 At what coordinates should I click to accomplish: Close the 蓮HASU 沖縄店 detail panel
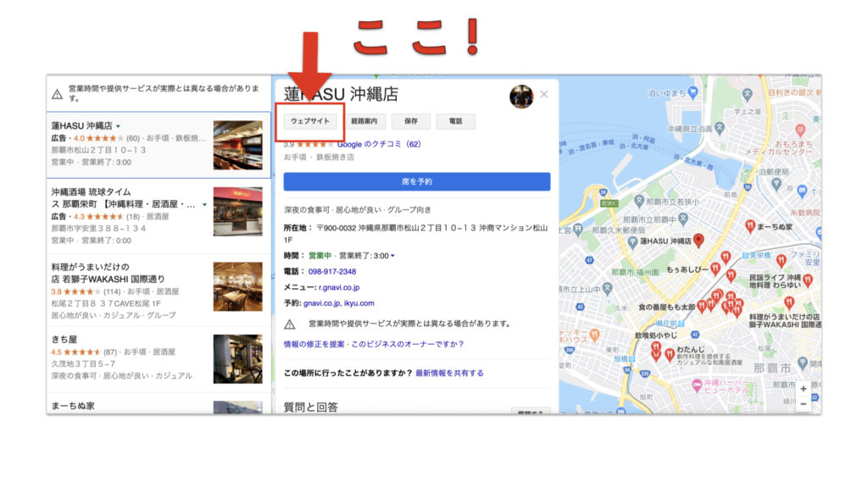pos(544,94)
